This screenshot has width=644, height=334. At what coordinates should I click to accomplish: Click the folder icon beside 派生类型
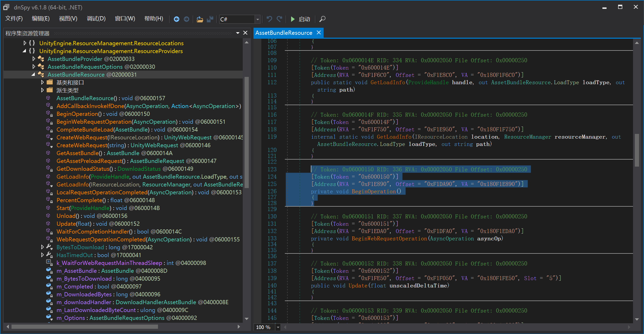(50, 90)
